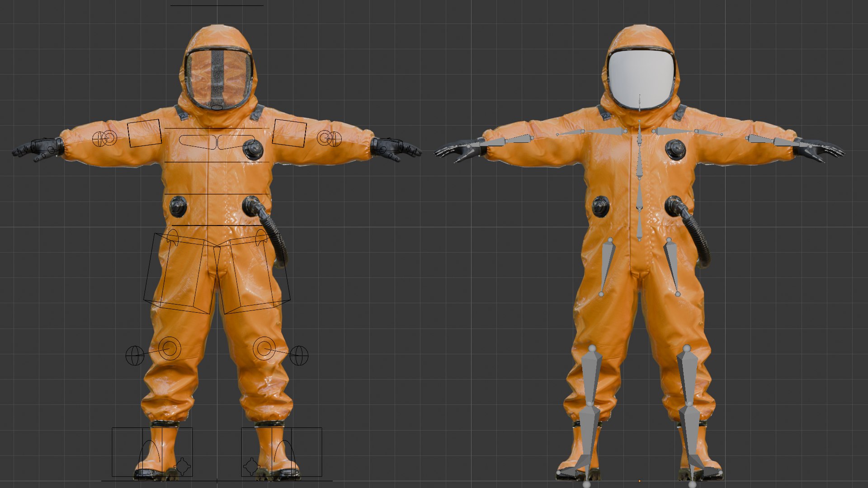
Task: Click gear-shaped foot control by viewer-left boot
Action: [182, 466]
